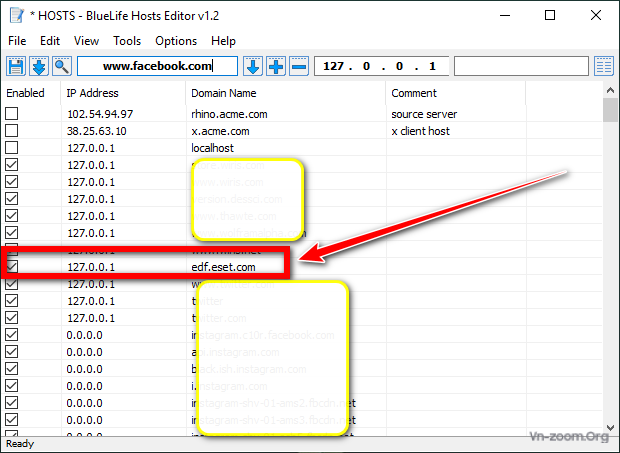This screenshot has width=620, height=453.
Task: Click the blue down-arrow icon beside Save
Action: 39,66
